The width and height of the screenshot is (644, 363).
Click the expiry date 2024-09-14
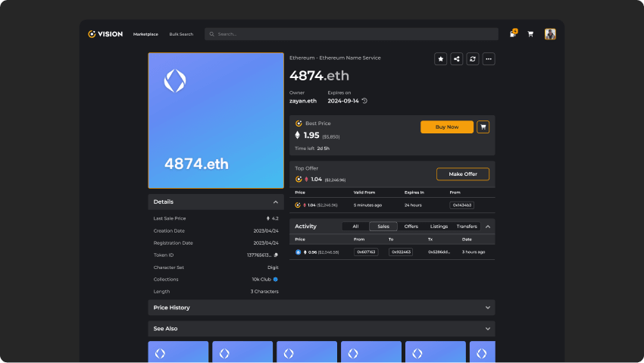click(343, 101)
